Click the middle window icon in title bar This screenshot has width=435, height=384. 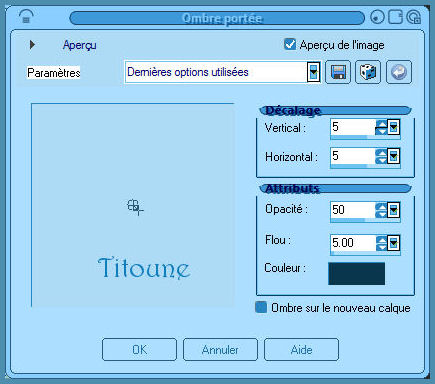[395, 17]
